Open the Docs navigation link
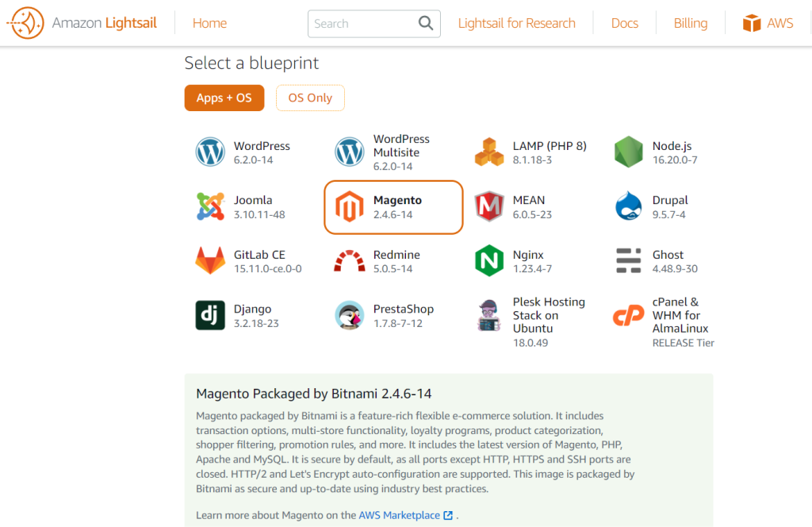812x527 pixels. (624, 23)
